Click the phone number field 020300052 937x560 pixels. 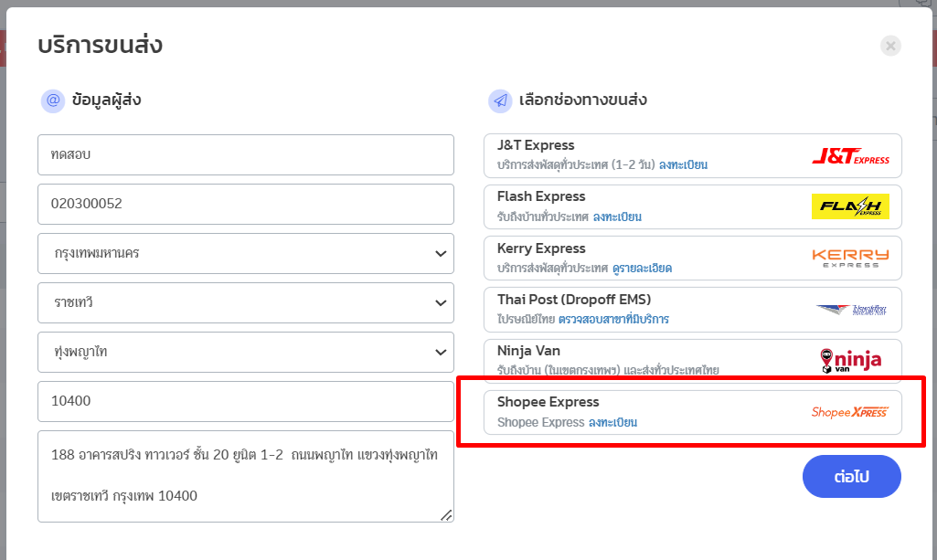tap(245, 204)
